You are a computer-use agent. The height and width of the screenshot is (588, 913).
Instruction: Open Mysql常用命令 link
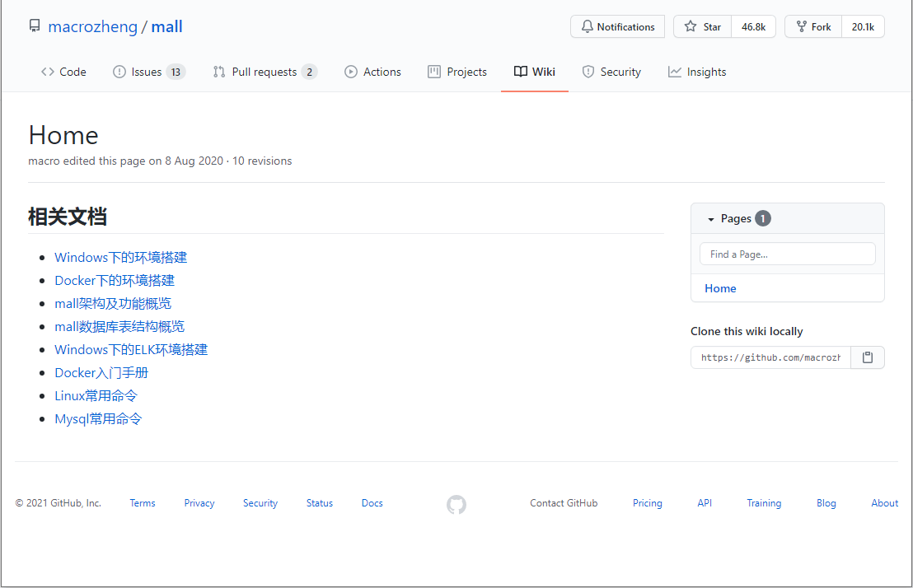[98, 418]
